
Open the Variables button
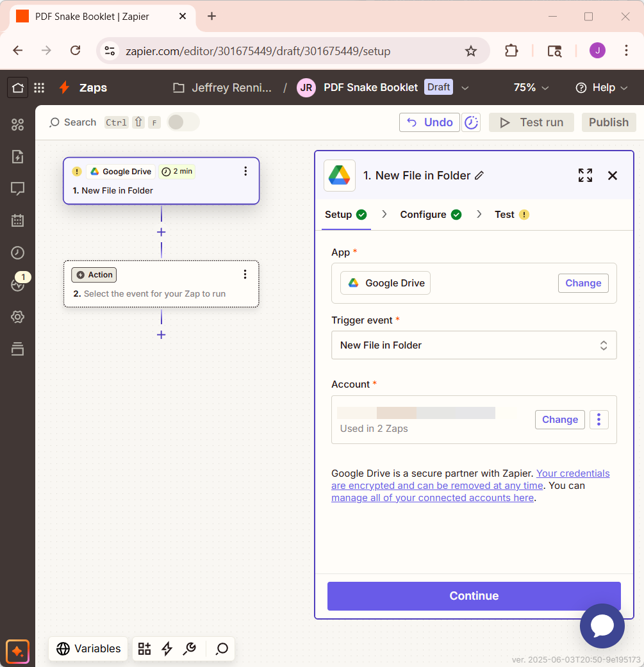coord(88,648)
